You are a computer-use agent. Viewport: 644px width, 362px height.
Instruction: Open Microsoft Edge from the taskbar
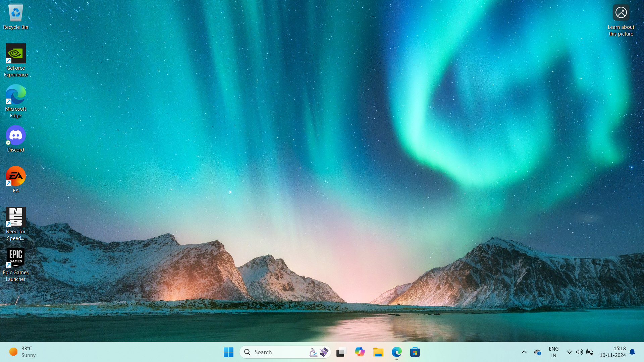pos(396,352)
